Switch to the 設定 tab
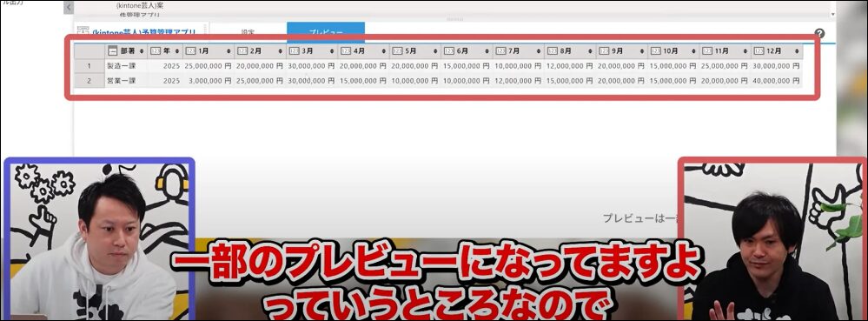The image size is (868, 321). 248,32
